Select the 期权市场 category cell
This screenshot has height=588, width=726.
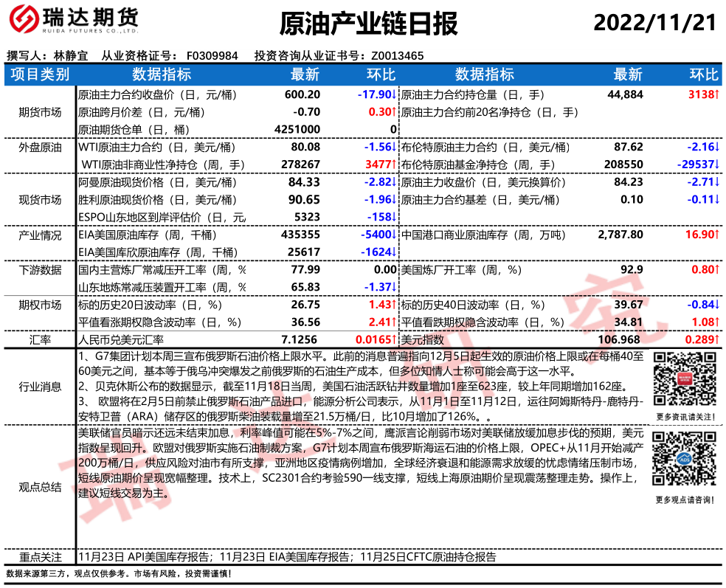41,304
